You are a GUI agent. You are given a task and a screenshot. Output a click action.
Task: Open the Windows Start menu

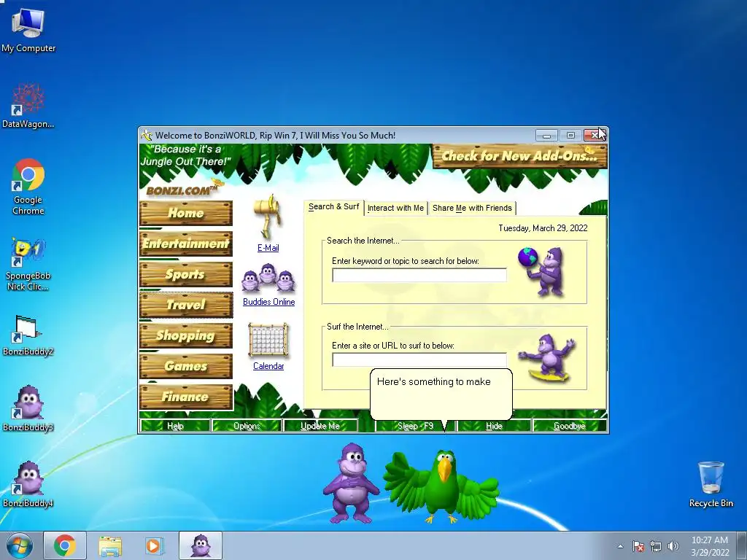[20, 545]
